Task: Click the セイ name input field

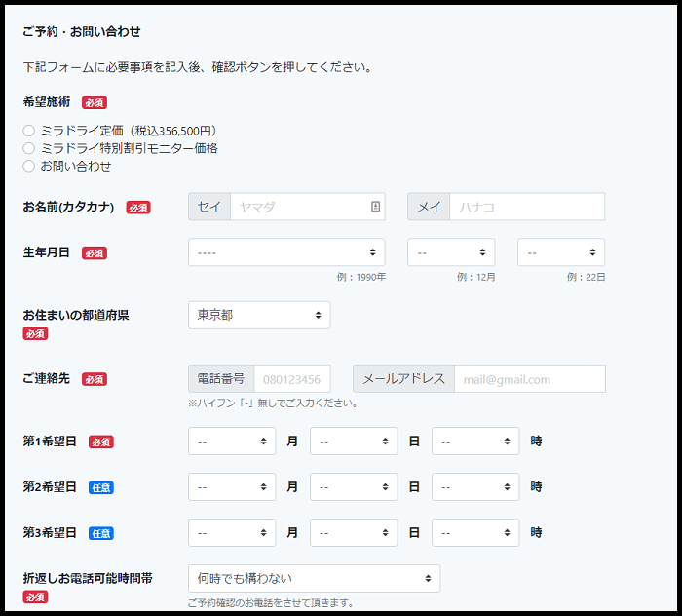Action: click(297, 207)
